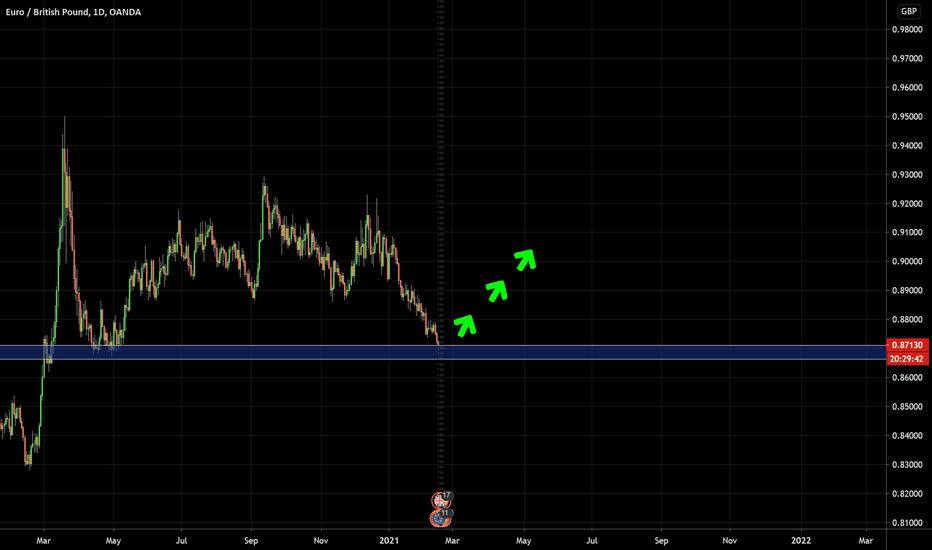Click the 0.90000 price axis label
Image resolution: width=932 pixels, height=550 pixels.
(x=907, y=262)
